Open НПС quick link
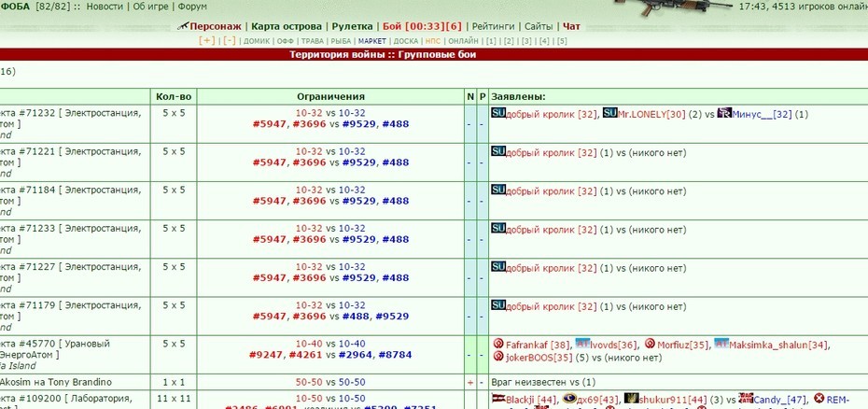The height and width of the screenshot is (409, 868). (x=432, y=41)
